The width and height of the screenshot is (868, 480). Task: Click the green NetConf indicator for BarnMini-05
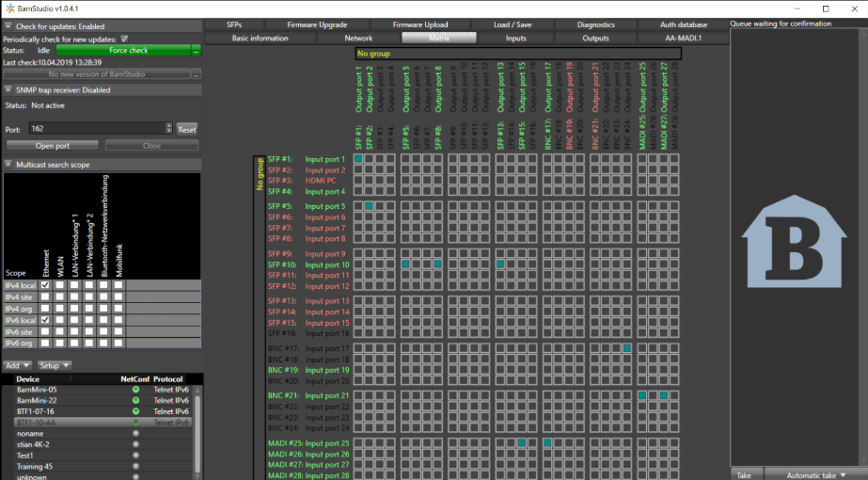135,389
